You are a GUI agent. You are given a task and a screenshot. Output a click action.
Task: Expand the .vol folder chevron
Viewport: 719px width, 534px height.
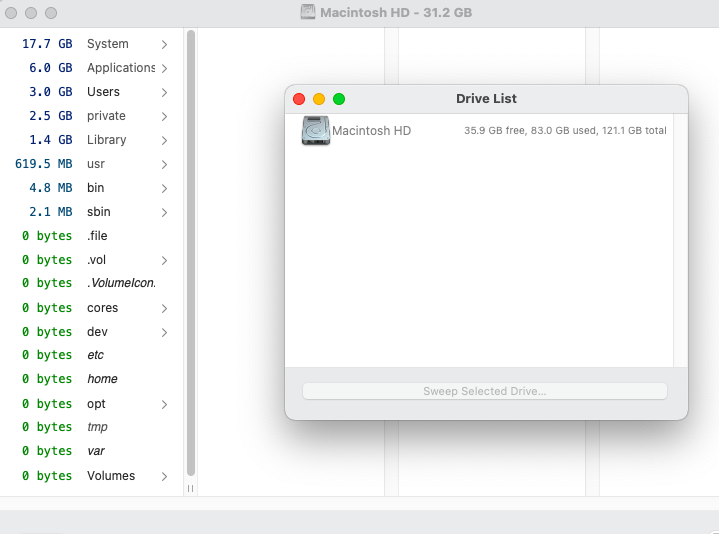click(164, 260)
